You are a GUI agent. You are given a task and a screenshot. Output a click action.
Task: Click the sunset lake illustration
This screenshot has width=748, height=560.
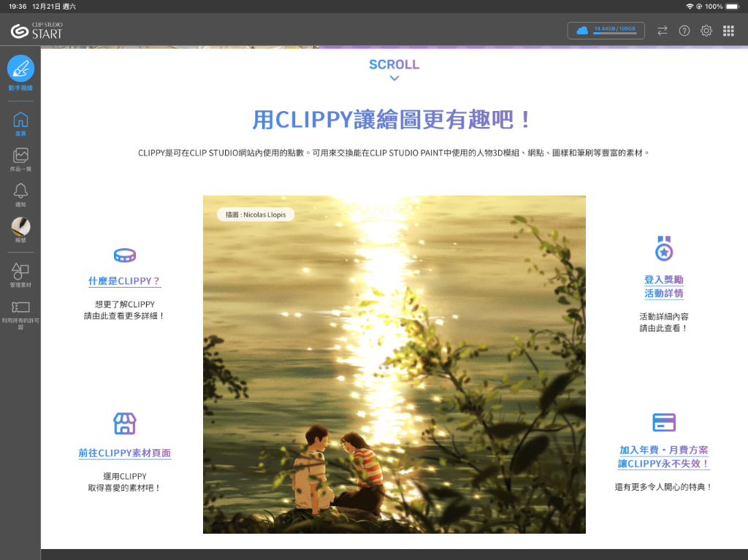(x=394, y=364)
